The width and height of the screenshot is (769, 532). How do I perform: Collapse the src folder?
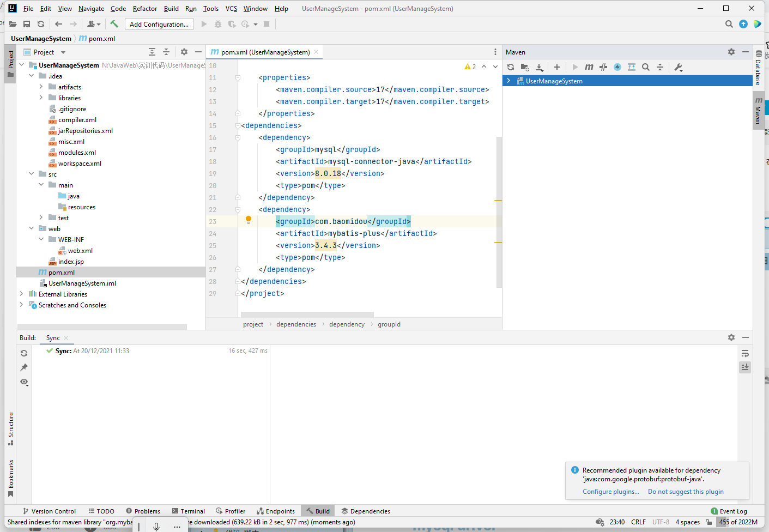click(x=31, y=174)
